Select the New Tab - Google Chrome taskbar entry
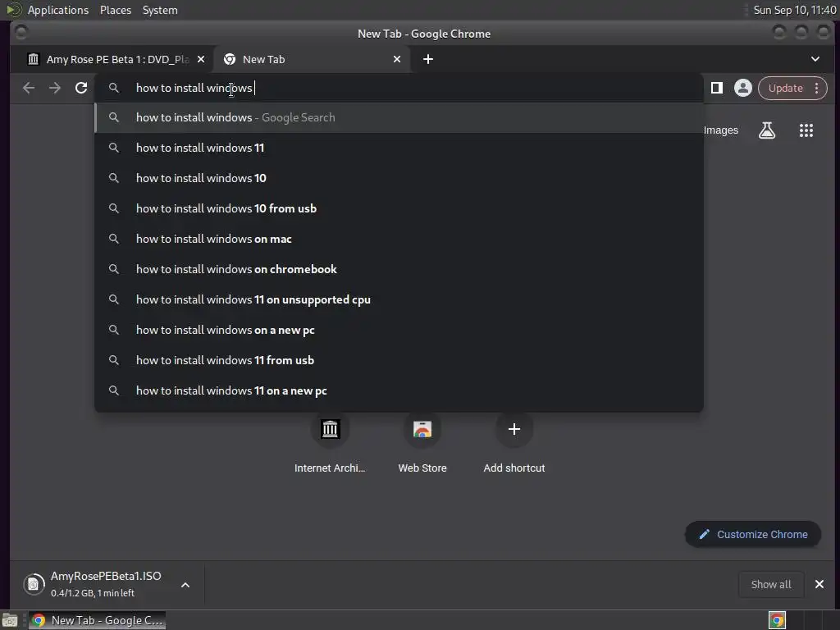840x630 pixels. pos(97,620)
